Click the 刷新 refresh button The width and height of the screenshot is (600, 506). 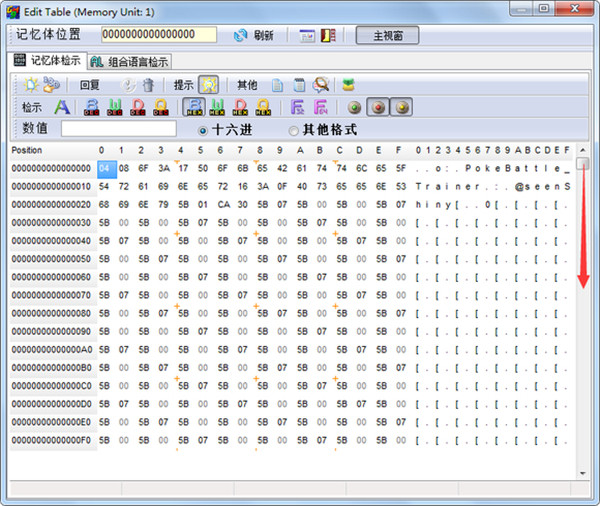point(253,35)
